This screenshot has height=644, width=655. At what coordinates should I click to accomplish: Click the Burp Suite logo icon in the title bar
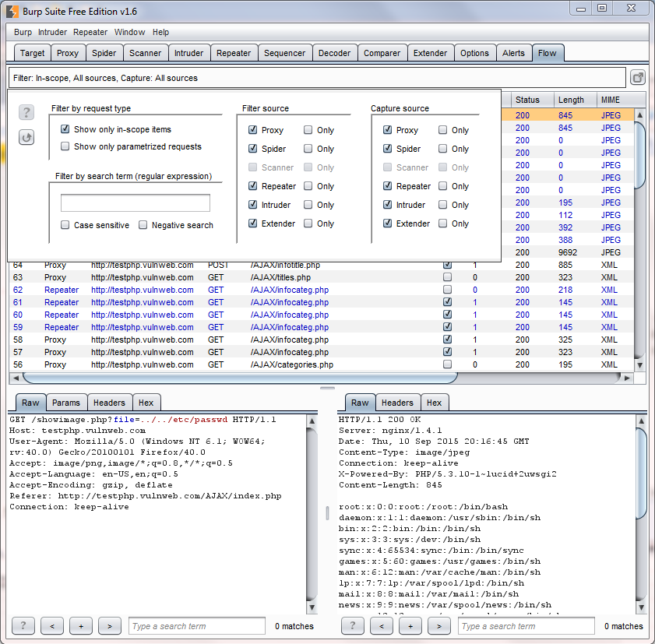[12, 11]
